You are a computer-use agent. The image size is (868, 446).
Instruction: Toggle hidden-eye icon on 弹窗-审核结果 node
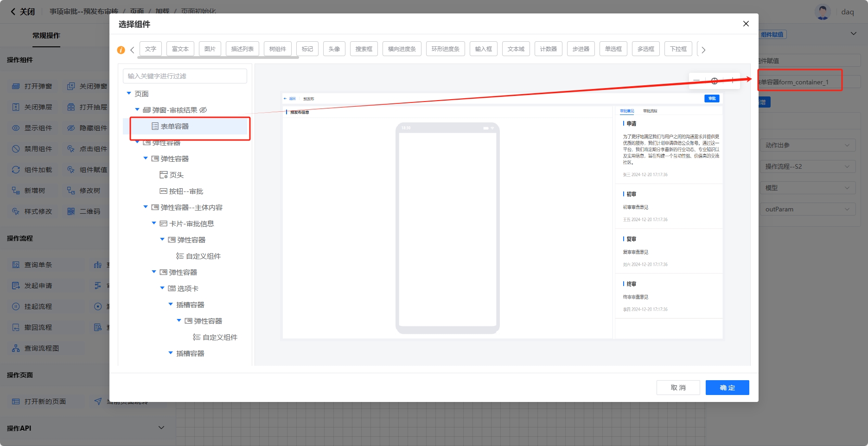203,110
